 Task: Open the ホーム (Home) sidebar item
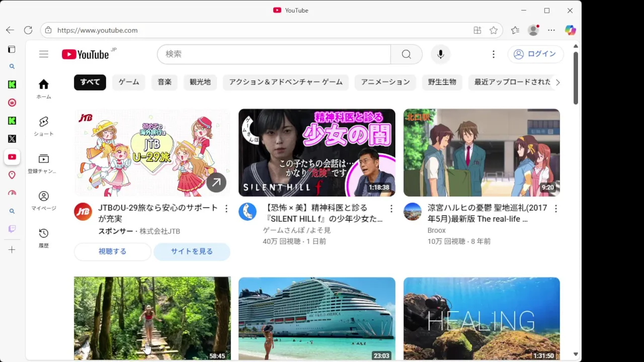44,89
